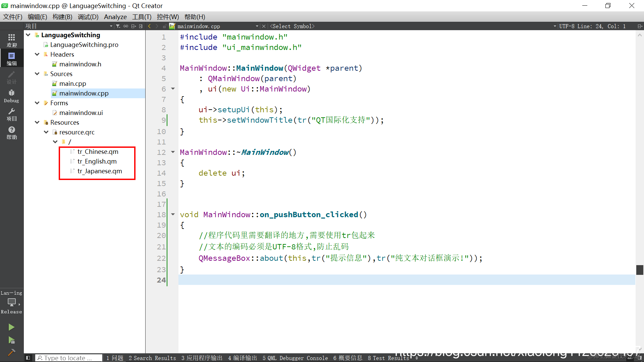Select tr_English.qm resource file
Screen dimensions: 644x362
97,161
